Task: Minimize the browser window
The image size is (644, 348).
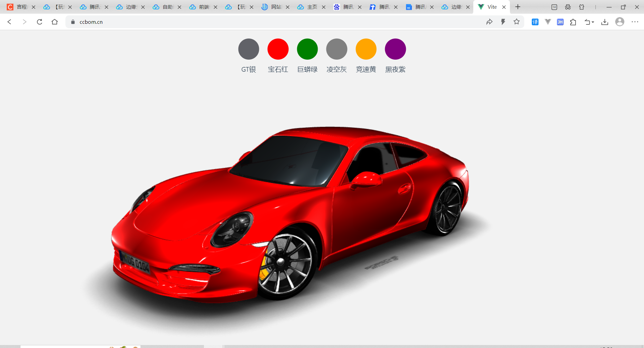Action: tap(609, 7)
